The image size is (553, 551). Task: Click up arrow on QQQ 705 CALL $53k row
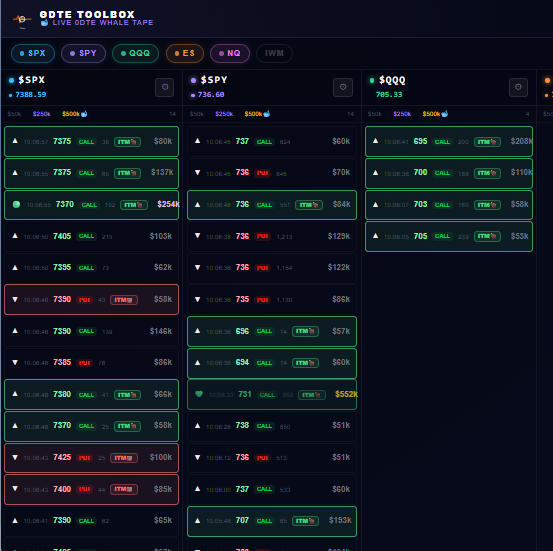click(376, 236)
